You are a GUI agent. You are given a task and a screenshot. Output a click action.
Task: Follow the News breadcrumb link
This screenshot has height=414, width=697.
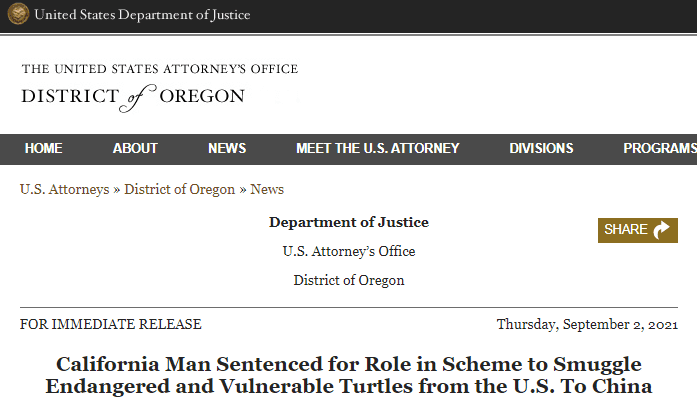tap(267, 189)
